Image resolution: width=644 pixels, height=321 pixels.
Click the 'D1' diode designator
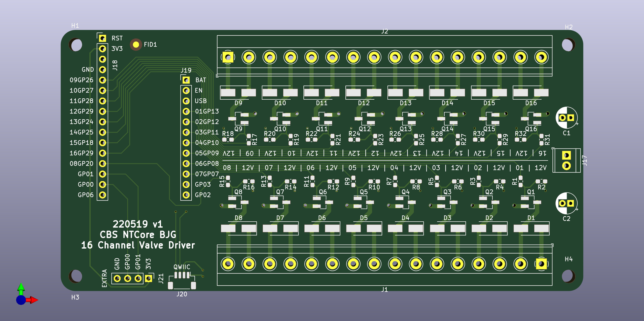point(531,218)
